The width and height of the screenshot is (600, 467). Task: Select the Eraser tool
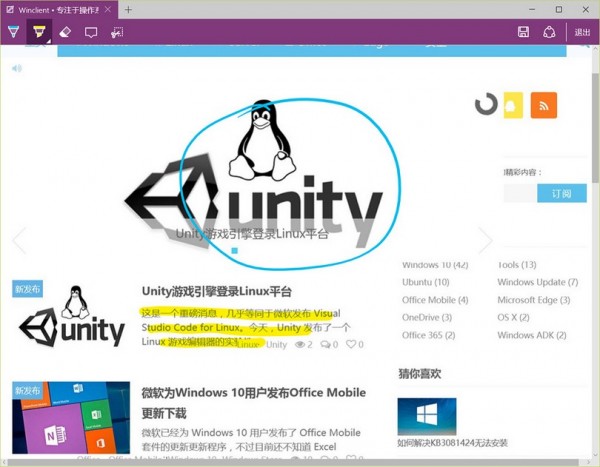tap(65, 32)
